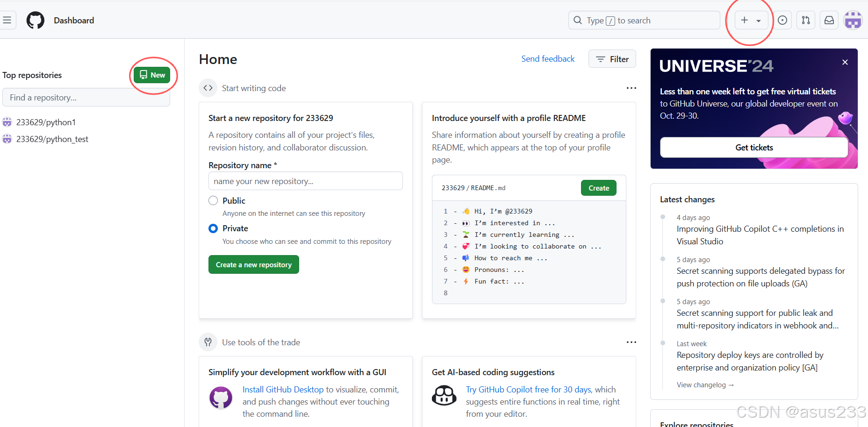Close the Universe'24 banner
Image resolution: width=868 pixels, height=427 pixels.
(x=845, y=62)
